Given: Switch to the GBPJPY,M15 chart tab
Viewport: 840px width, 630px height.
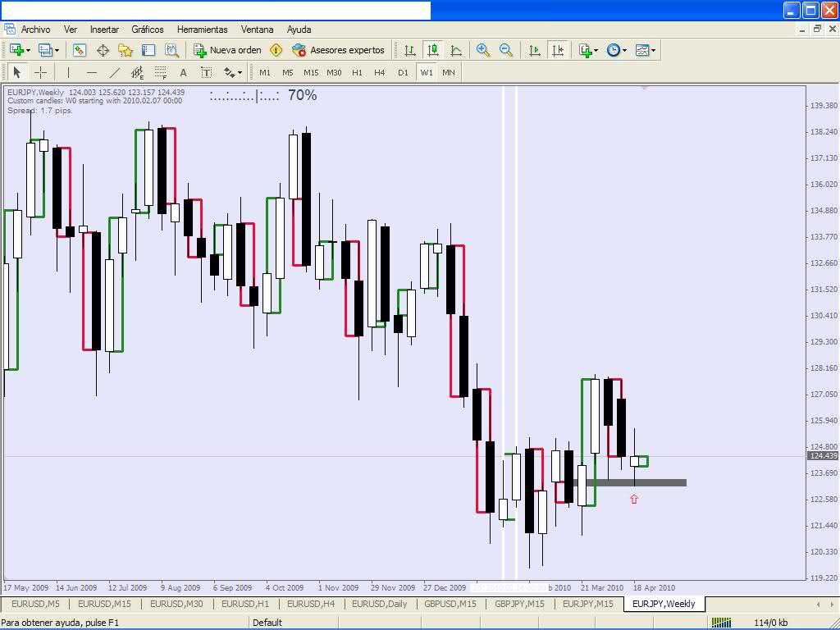Looking at the screenshot, I should point(519,604).
